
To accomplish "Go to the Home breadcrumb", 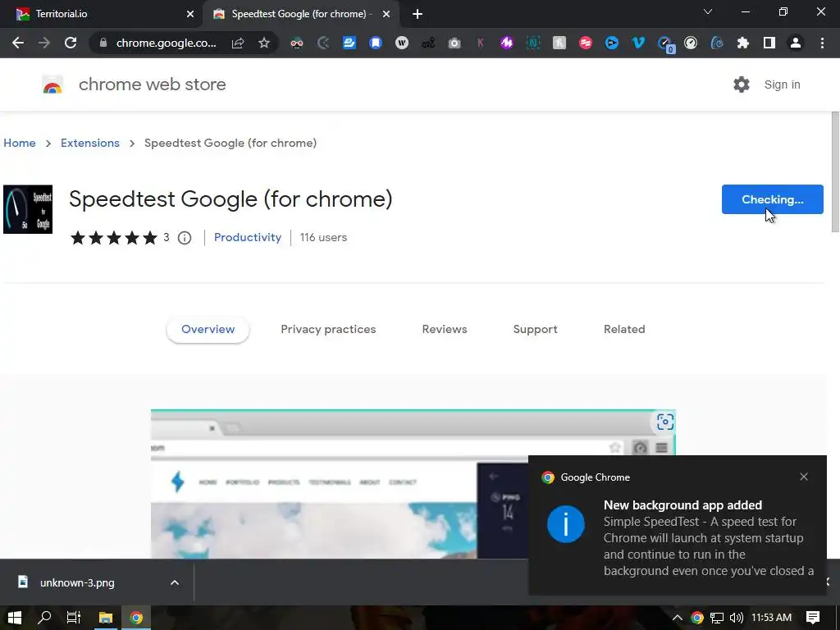I will (20, 143).
